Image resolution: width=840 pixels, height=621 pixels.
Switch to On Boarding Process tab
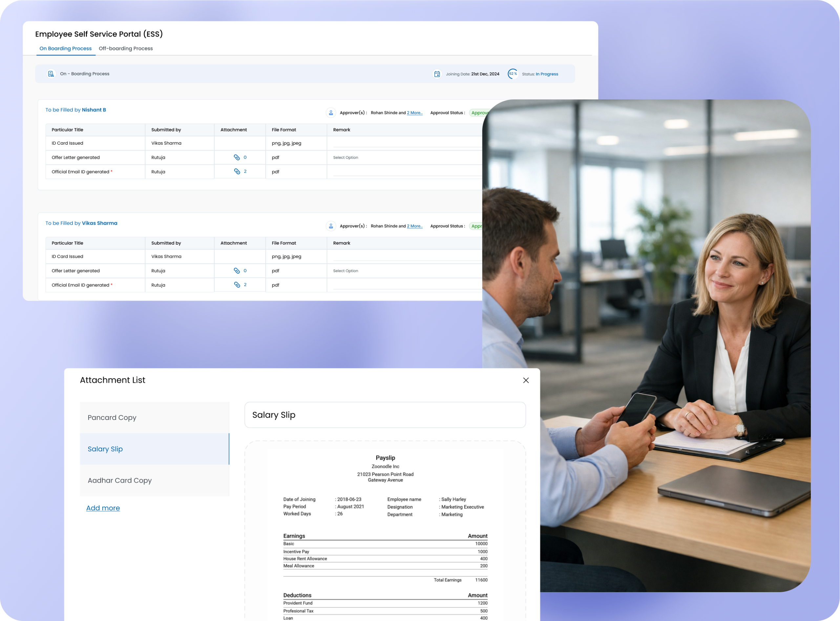pyautogui.click(x=65, y=49)
